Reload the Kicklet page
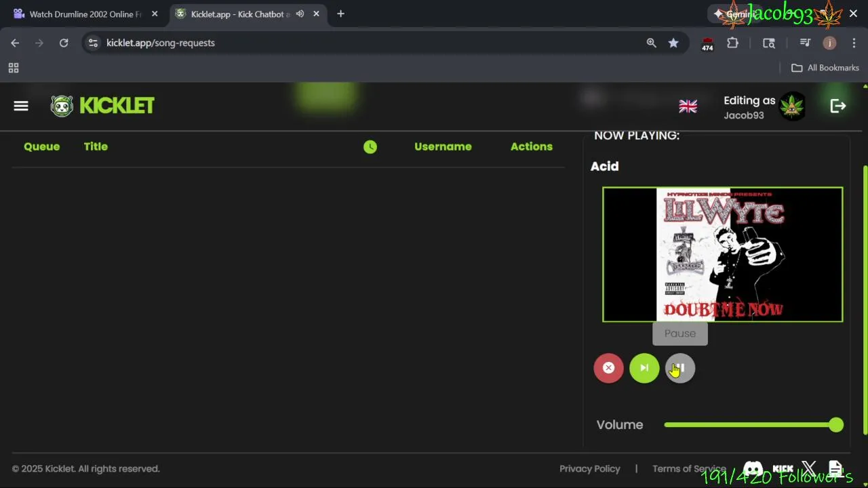This screenshot has height=488, width=868. point(64,43)
